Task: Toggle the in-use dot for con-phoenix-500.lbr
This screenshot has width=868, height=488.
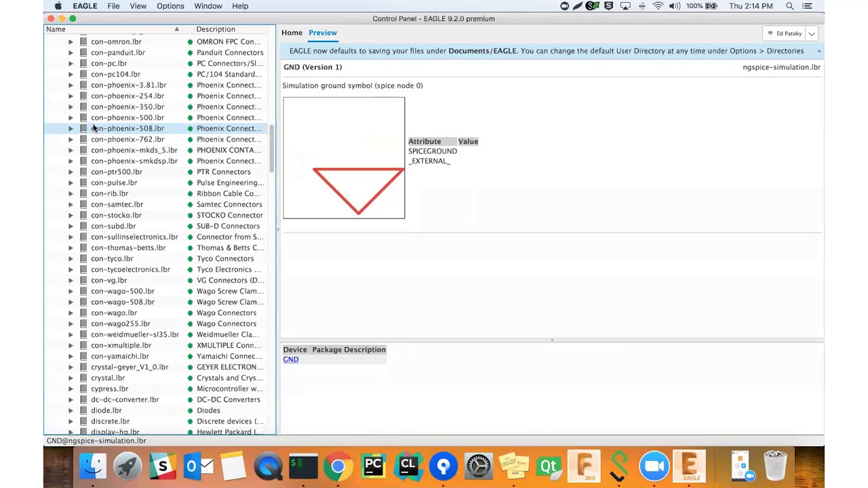Action: 191,117
